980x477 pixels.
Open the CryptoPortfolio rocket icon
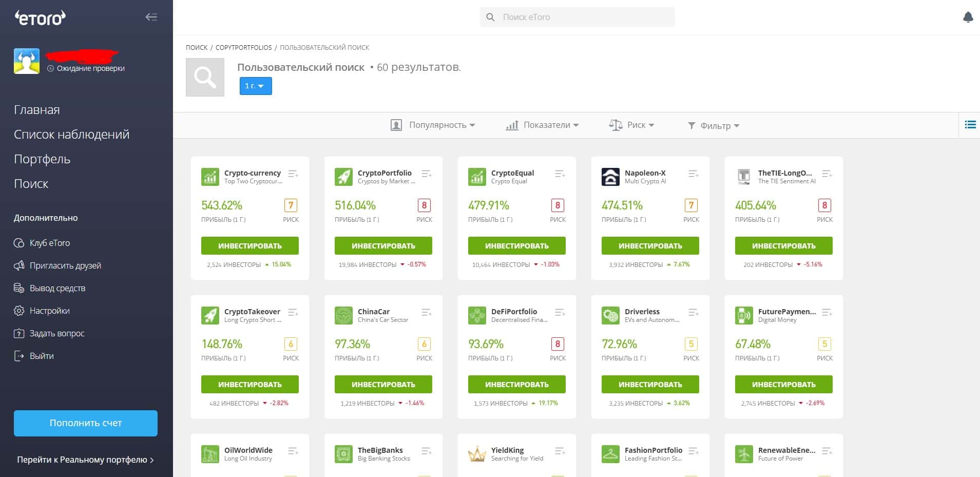[x=343, y=177]
